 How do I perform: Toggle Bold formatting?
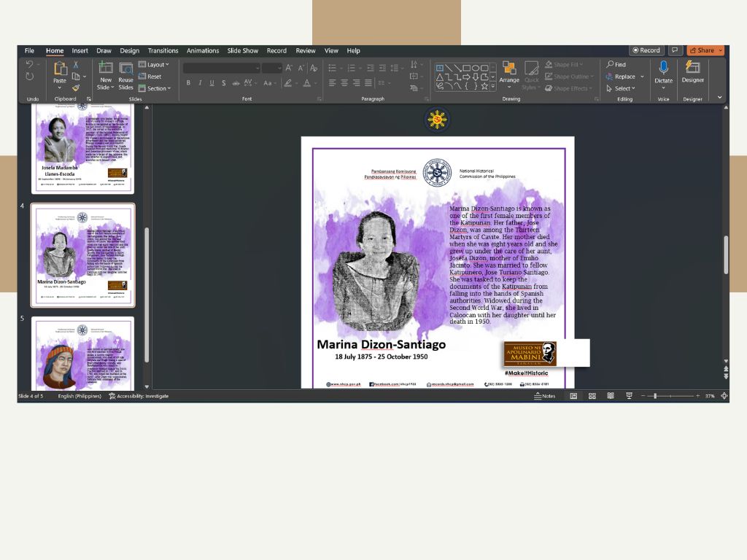pos(189,83)
